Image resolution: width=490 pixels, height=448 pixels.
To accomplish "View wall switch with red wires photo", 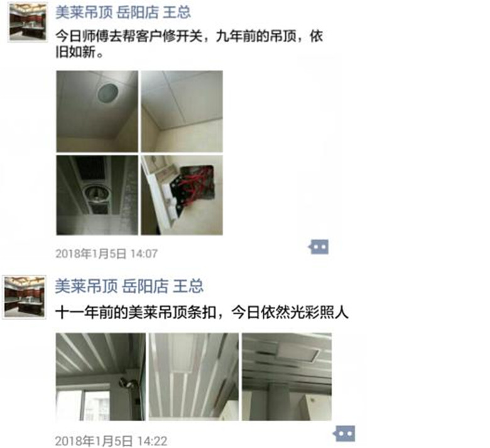I will 182,195.
